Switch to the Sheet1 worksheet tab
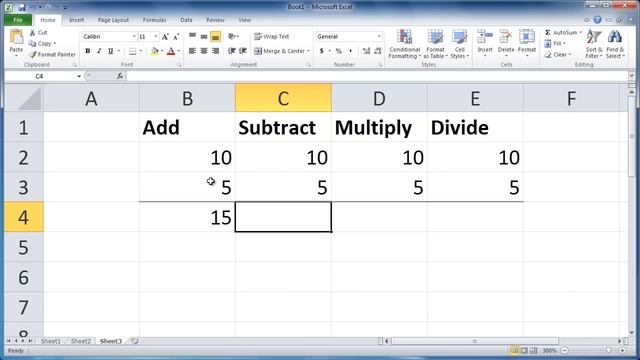 coord(51,341)
